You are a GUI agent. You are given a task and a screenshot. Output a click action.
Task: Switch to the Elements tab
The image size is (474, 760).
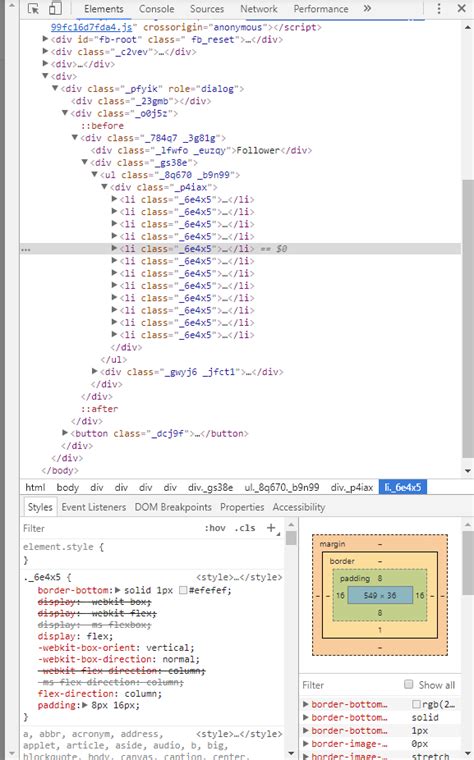[x=104, y=9]
